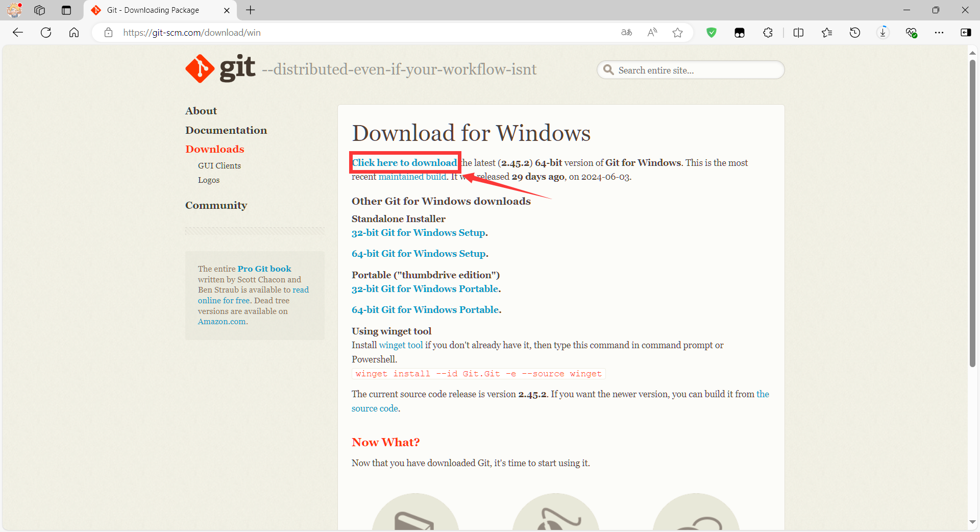Screen dimensions: 980x532
Task: Open the Documentation section
Action: click(x=226, y=130)
